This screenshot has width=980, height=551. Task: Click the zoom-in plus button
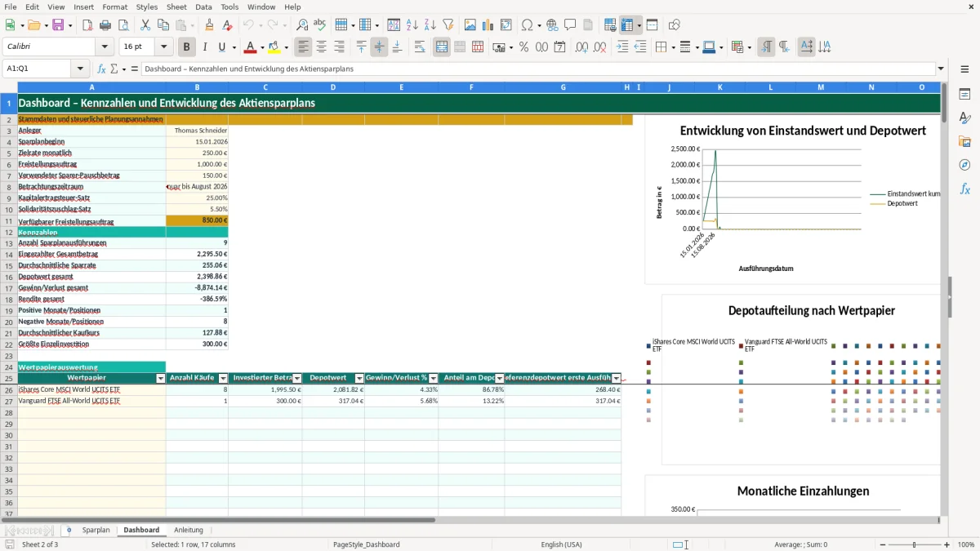pyautogui.click(x=947, y=544)
